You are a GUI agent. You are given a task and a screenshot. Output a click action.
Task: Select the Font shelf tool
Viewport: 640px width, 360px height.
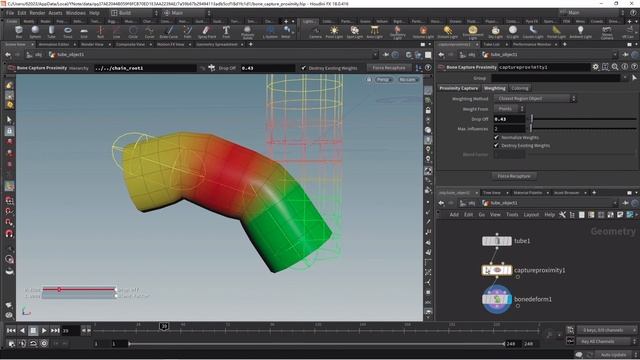tap(226, 32)
